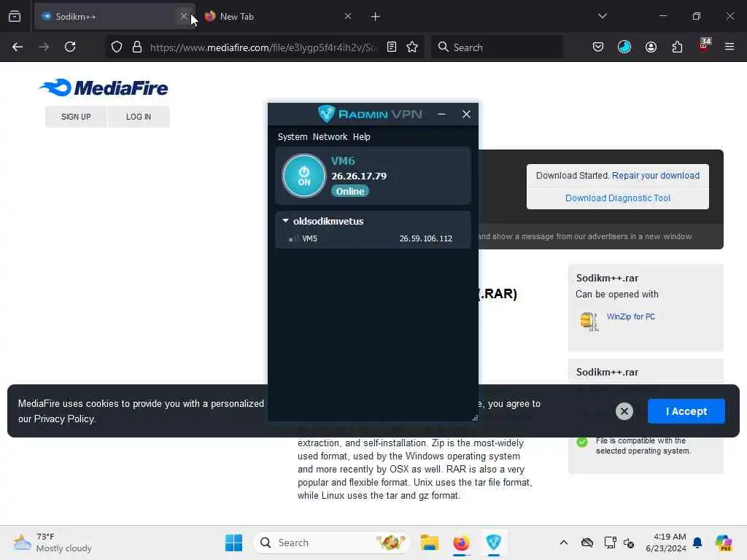Toggle the Radmin VPN ON power button
The width and height of the screenshot is (747, 560).
[304, 176]
